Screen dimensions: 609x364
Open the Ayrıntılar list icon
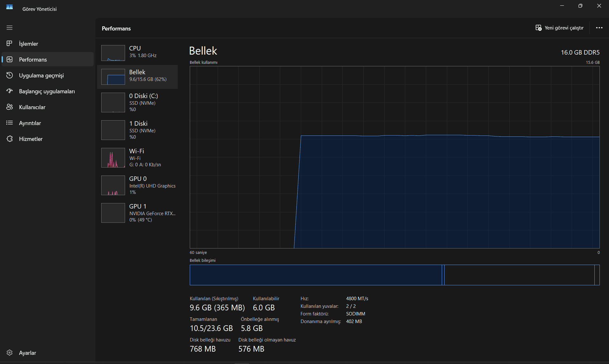point(10,123)
